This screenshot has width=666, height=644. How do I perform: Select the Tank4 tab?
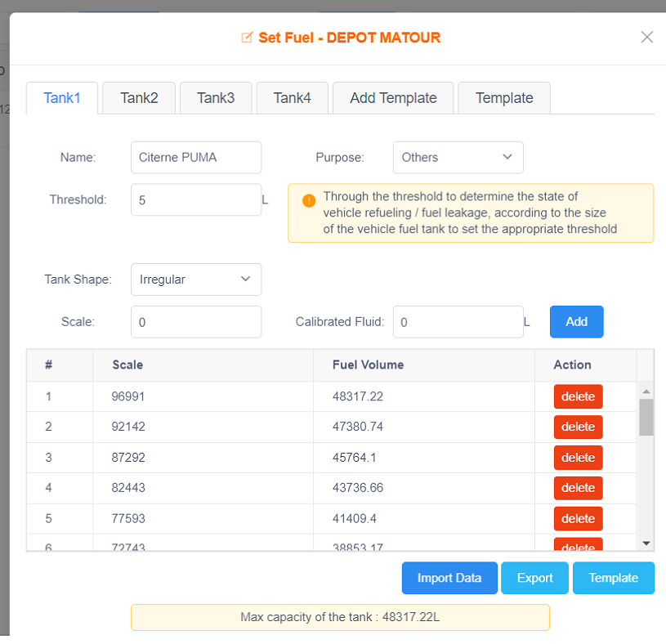coord(292,98)
